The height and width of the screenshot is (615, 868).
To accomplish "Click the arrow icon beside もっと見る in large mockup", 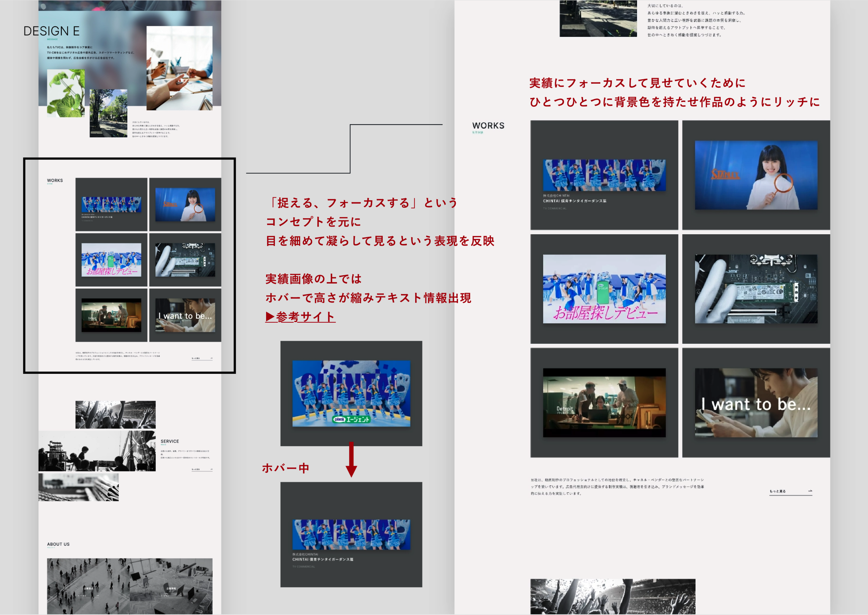I will [810, 491].
